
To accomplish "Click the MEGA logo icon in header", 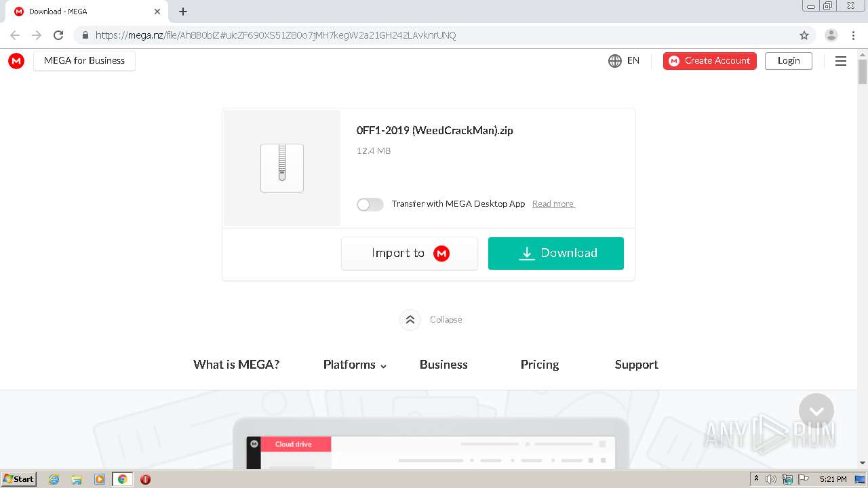I will tap(16, 61).
